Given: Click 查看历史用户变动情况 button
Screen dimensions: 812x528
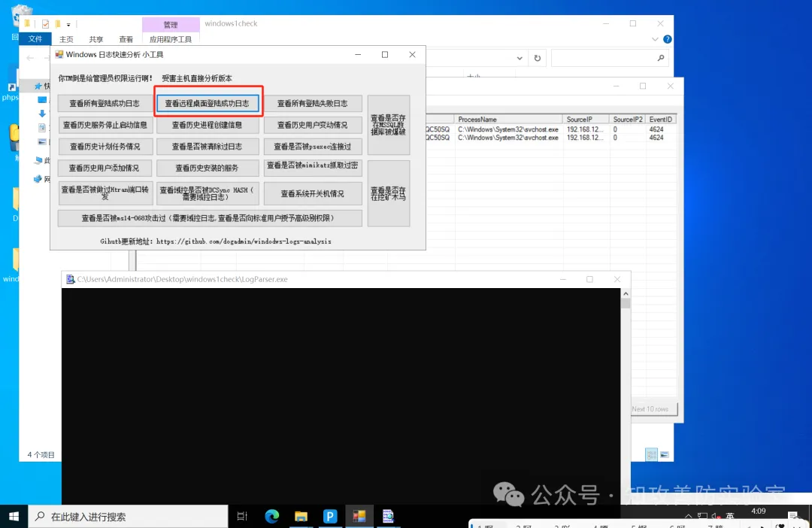Looking at the screenshot, I should 313,125.
